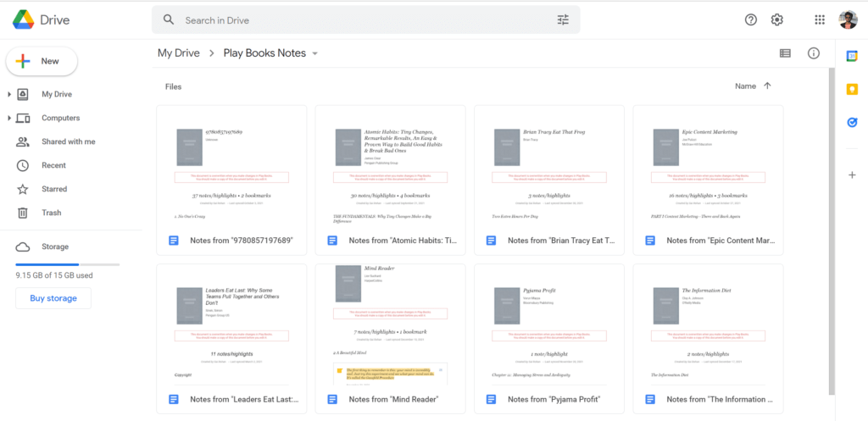Open search filter options icon

click(x=563, y=20)
